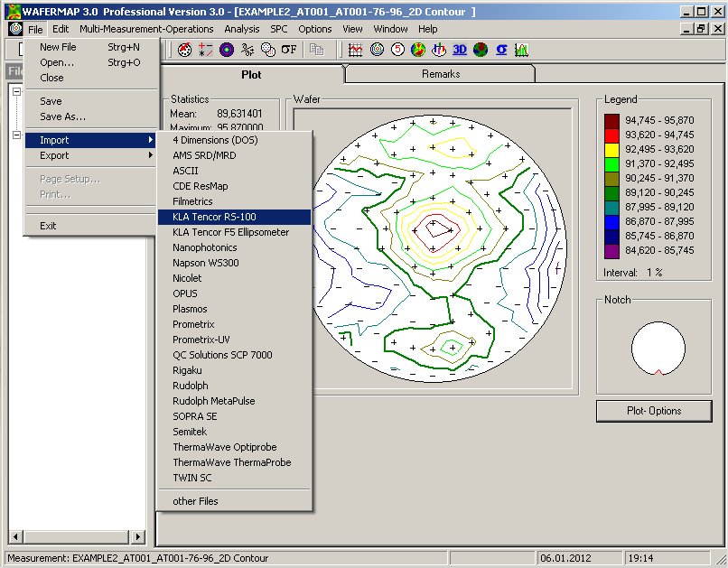Open the 3D plot view icon
This screenshot has width=728, height=568.
[460, 50]
